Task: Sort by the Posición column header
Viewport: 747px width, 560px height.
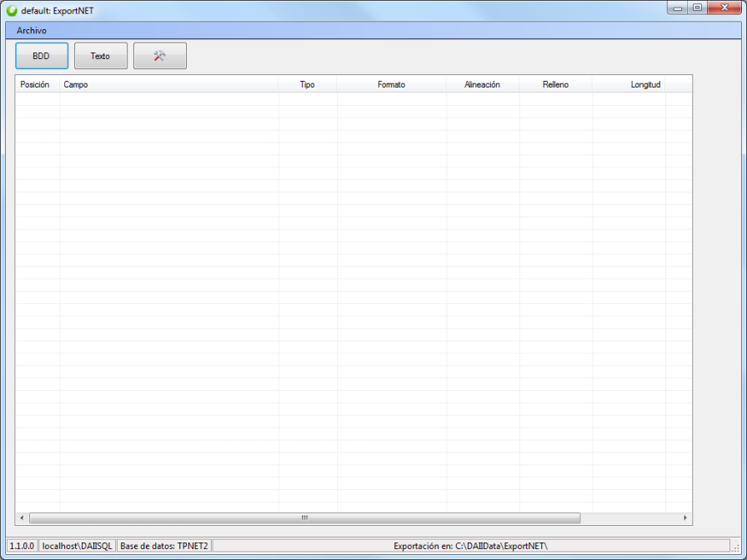Action: 38,84
